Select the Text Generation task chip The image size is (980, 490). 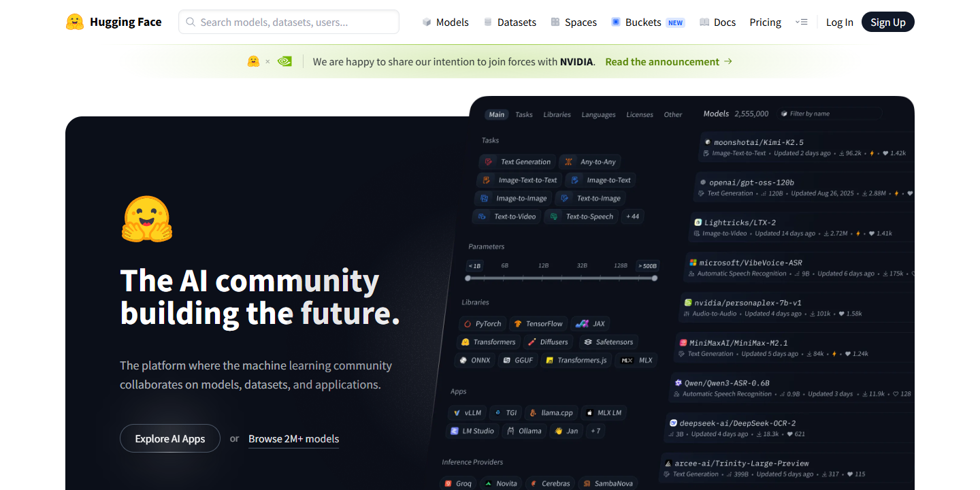(517, 162)
